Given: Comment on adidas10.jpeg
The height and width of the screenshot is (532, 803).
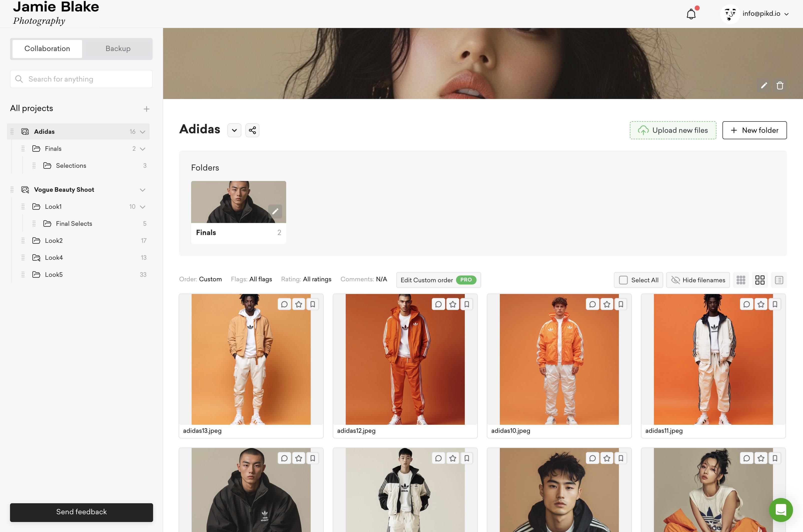Looking at the screenshot, I should (x=593, y=304).
